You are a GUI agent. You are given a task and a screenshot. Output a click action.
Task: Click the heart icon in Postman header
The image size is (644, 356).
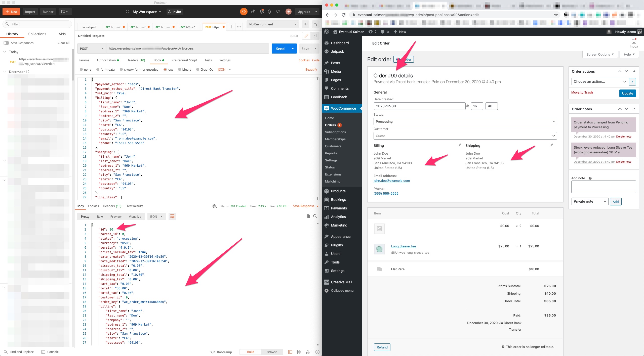pyautogui.click(x=278, y=12)
